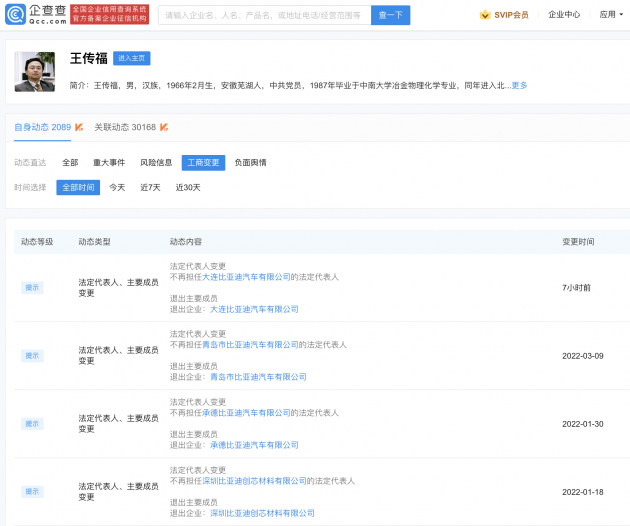The height and width of the screenshot is (526, 630).
Task: Open 大连比亚迪汽车有限公司 legal representative link
Action: (246, 277)
